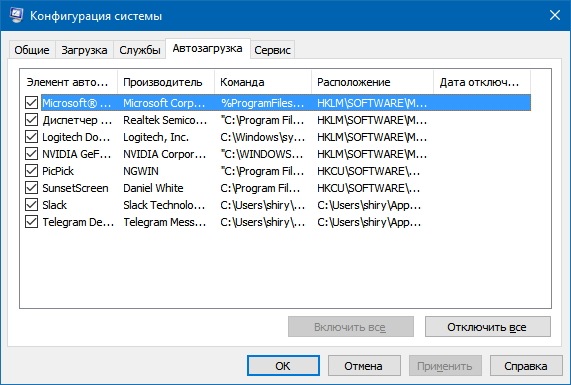Click the NVIDIA Corpor… manufacturer cell
571x385 pixels.
point(165,154)
